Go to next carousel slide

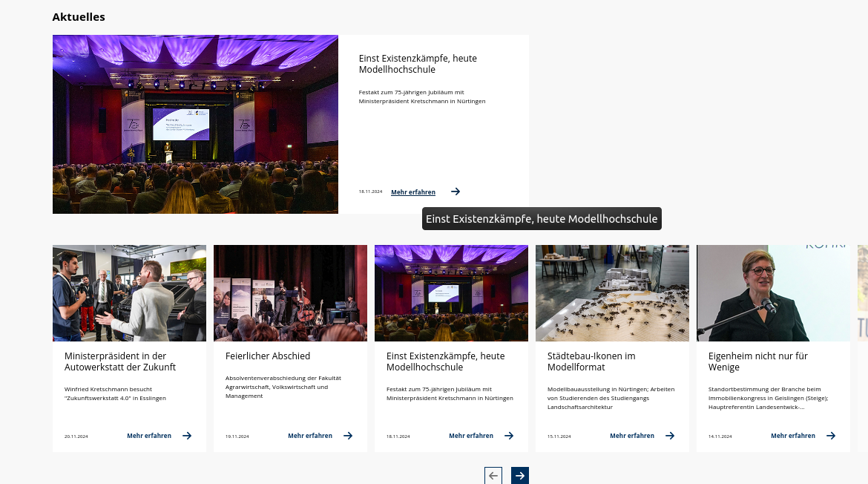[x=520, y=476]
